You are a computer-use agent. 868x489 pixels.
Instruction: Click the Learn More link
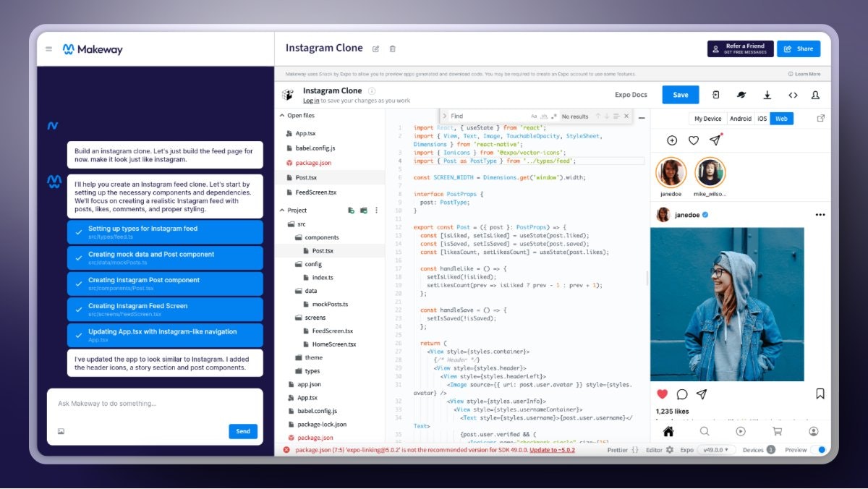tap(804, 74)
